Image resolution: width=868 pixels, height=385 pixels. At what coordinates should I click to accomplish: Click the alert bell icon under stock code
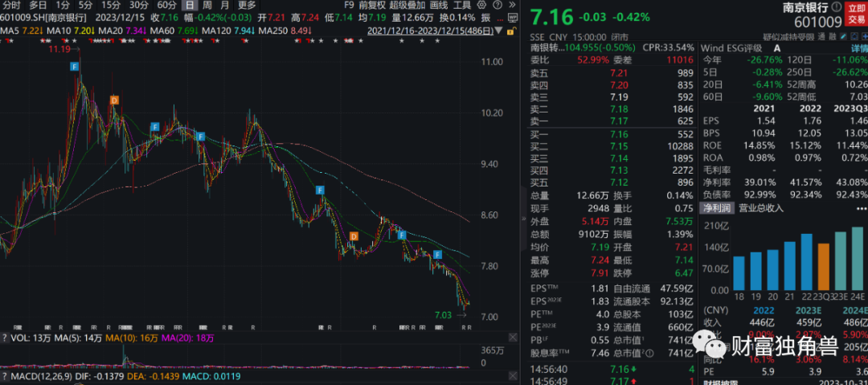click(854, 36)
